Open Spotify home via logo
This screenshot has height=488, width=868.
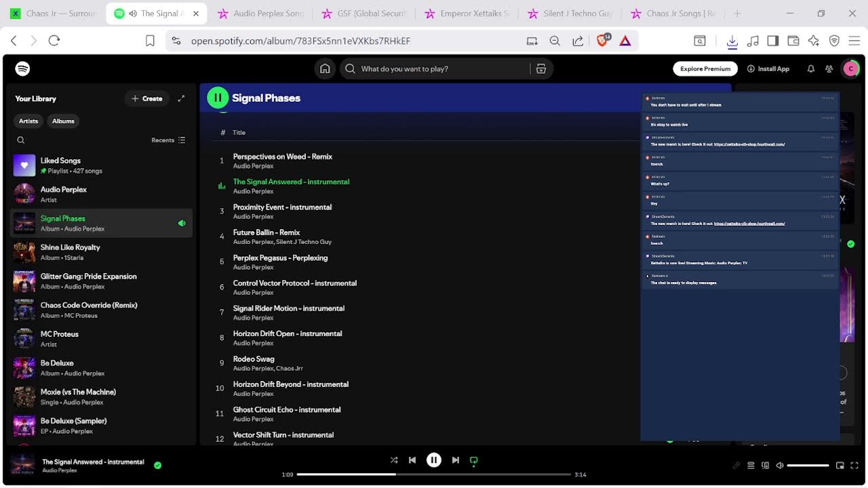click(22, 68)
